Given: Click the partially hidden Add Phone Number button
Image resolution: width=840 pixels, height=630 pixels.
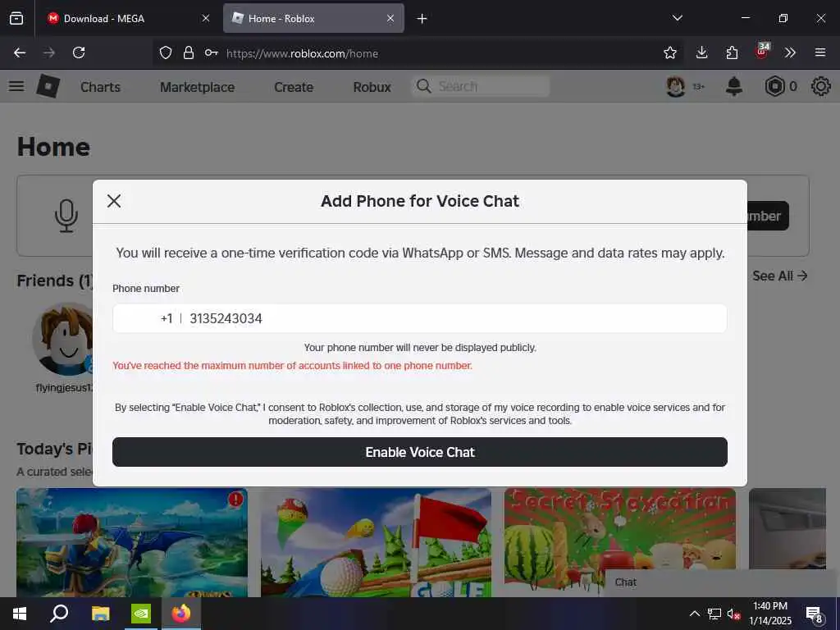Looking at the screenshot, I should [x=768, y=216].
